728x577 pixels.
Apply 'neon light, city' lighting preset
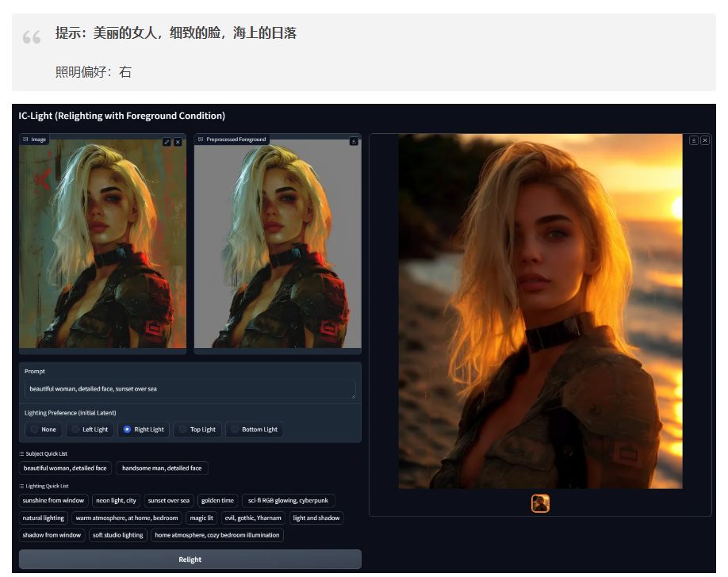pyautogui.click(x=116, y=501)
